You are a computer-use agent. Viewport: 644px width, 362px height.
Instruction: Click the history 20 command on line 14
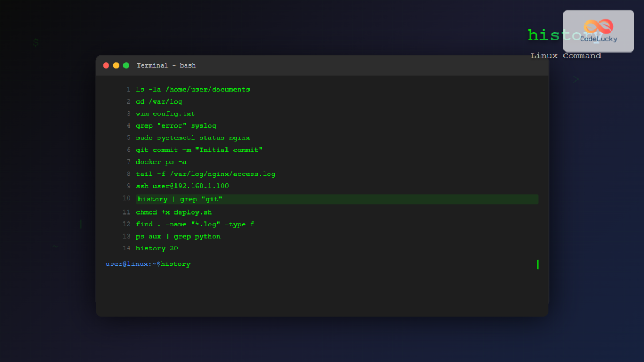point(156,248)
